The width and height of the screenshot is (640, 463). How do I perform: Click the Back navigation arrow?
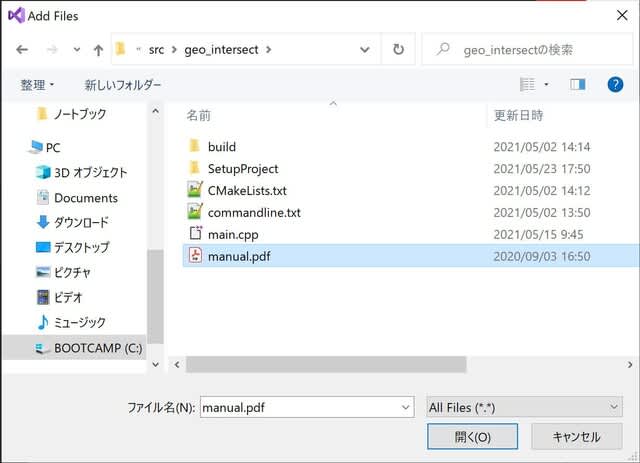point(22,49)
